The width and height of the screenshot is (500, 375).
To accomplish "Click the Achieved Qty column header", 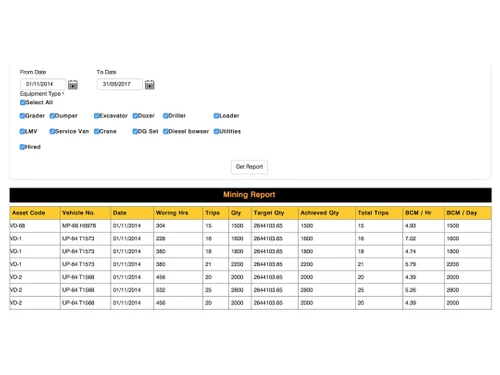I will click(327, 213).
